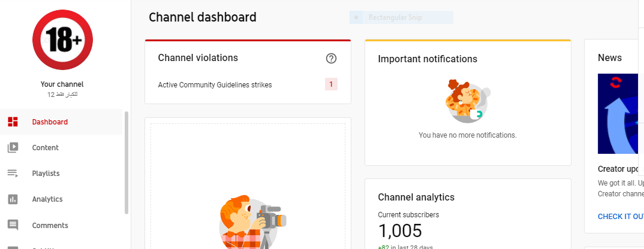Open Channel violations help question mark icon
Screen dimensions: 644x249
(x=331, y=59)
